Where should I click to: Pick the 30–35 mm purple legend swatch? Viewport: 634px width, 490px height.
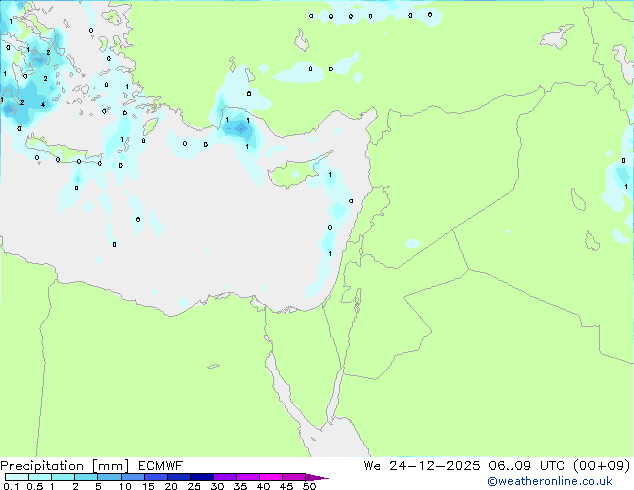(224, 477)
